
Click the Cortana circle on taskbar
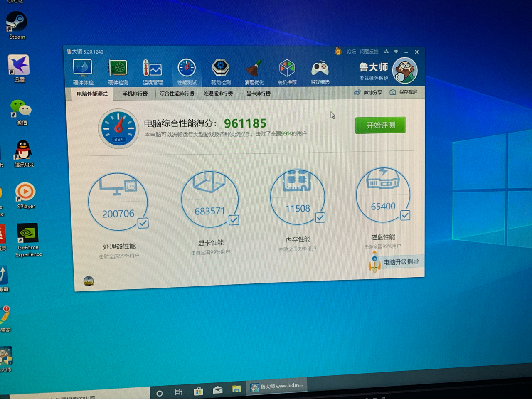159,393
